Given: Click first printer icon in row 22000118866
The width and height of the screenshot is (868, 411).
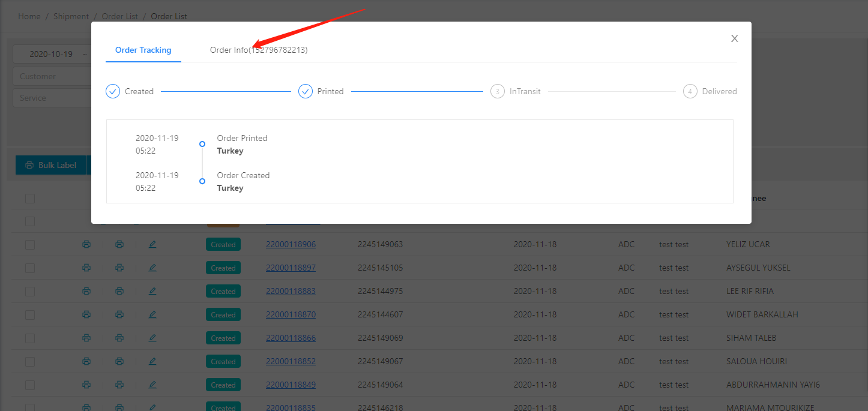Looking at the screenshot, I should [x=86, y=338].
